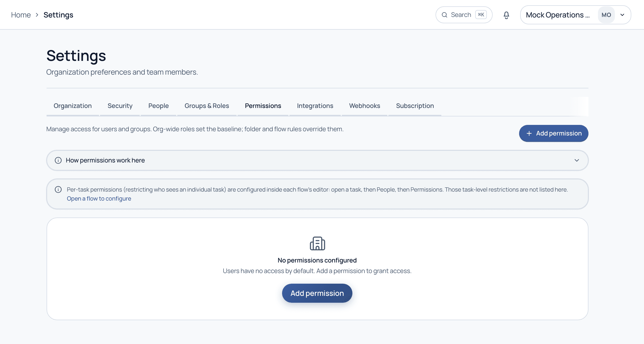Image resolution: width=644 pixels, height=344 pixels.
Task: Click the Mock Operations organization name
Action: (558, 15)
